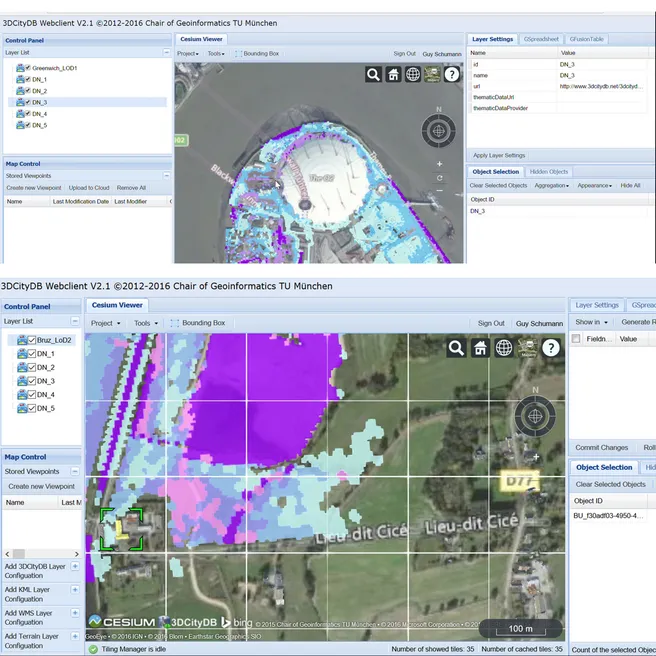Toggle Greenwich_LOD1 layer checkbox
Screen dimensions: 656x656
tap(28, 67)
